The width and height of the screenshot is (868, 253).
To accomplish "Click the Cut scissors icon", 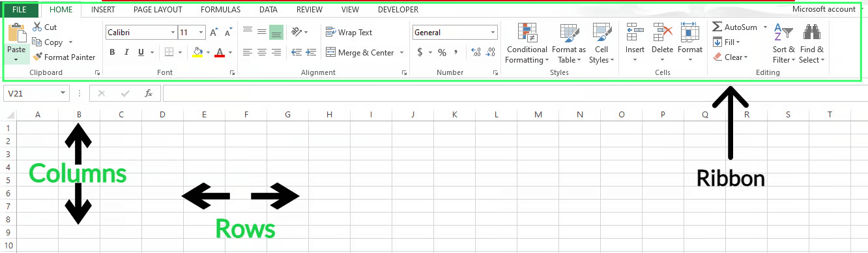I will tap(37, 27).
